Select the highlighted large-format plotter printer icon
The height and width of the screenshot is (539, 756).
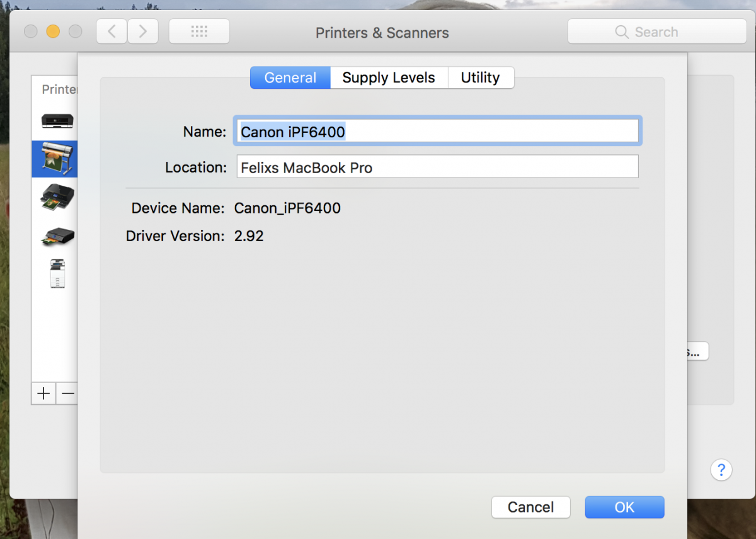[55, 159]
